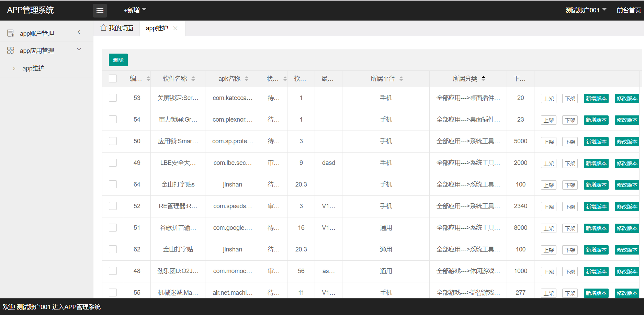Open the +新增 dropdown menu
The width and height of the screenshot is (644, 315).
[135, 10]
